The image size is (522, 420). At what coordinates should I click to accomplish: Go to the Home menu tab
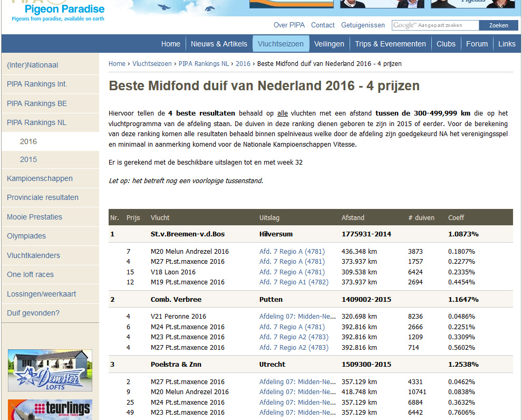pos(170,44)
